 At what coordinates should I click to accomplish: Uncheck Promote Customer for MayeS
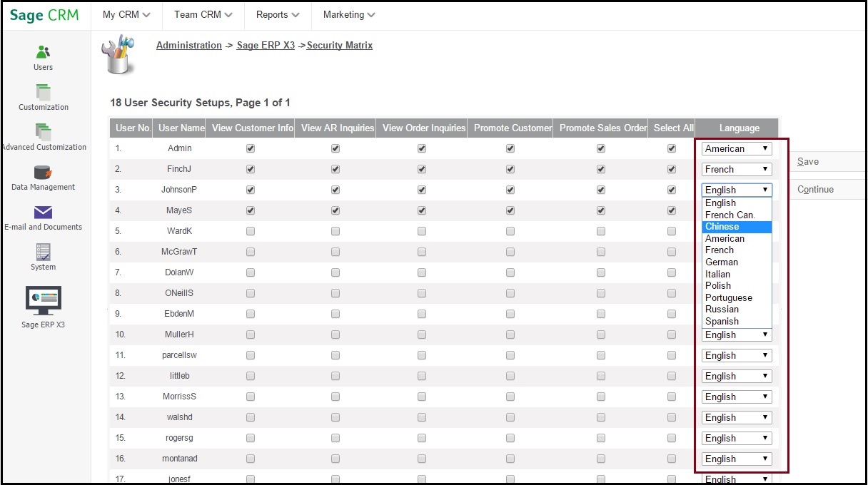click(x=510, y=210)
